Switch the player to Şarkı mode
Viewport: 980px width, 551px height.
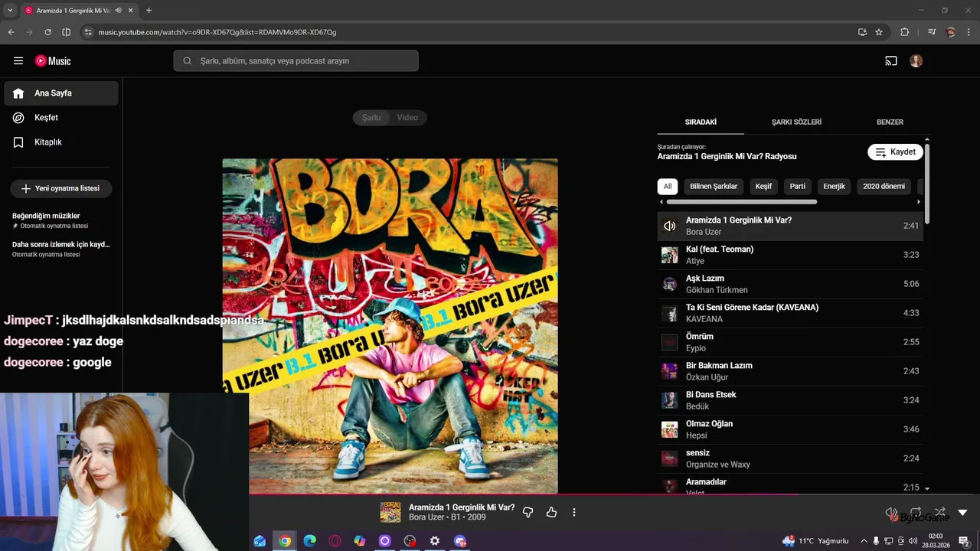tap(371, 118)
